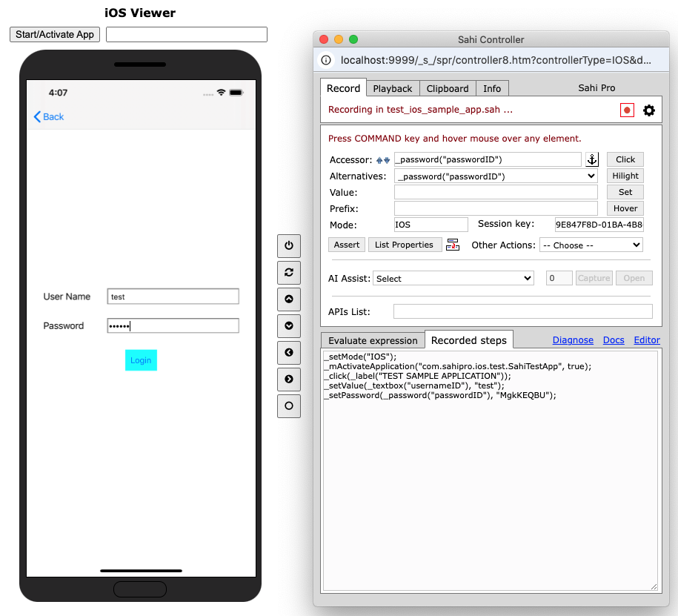Tap the cyan Login button in the iOS app
The height and width of the screenshot is (616, 678).
[x=141, y=360]
